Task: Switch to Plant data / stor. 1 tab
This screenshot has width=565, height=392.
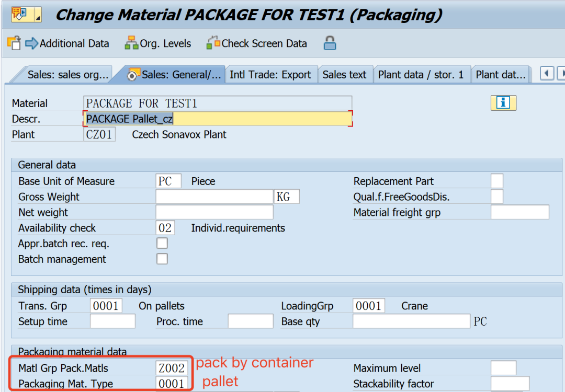Action: [421, 75]
